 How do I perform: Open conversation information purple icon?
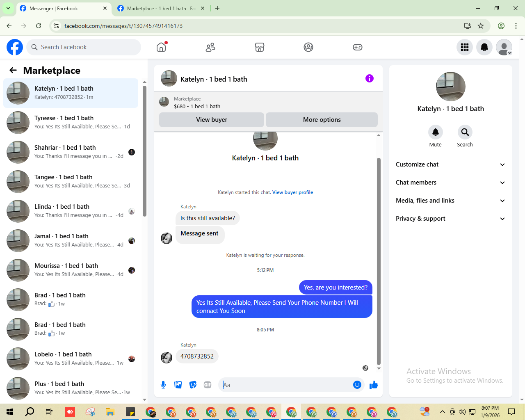click(370, 78)
